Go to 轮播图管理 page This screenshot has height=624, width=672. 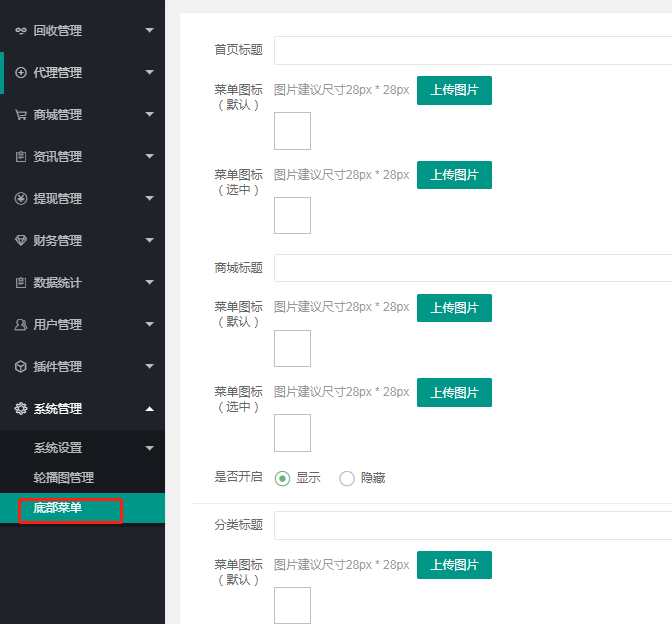[x=82, y=478]
